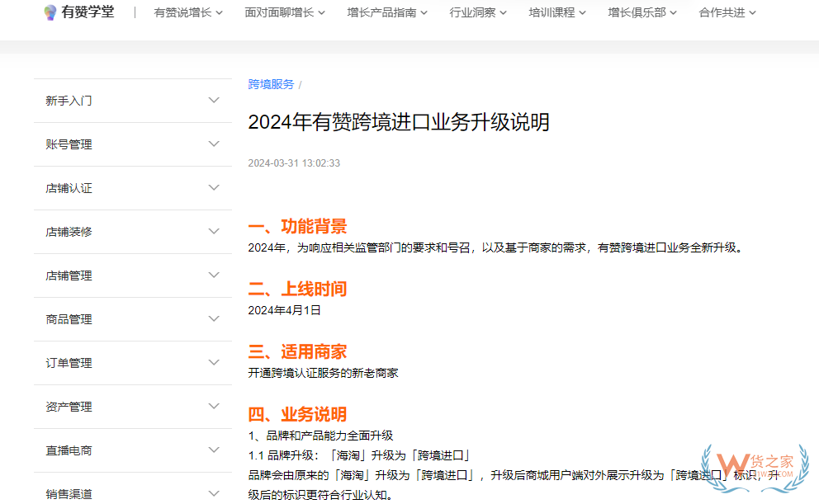The height and width of the screenshot is (504, 819).
Task: Select the 店铺装修 sidebar label
Action: click(x=69, y=232)
